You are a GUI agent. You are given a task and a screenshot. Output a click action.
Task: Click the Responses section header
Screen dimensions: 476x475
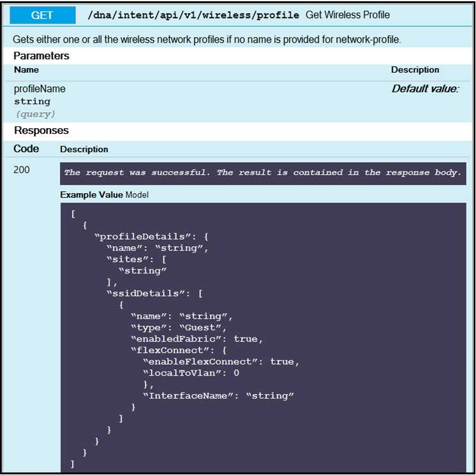[x=41, y=131]
